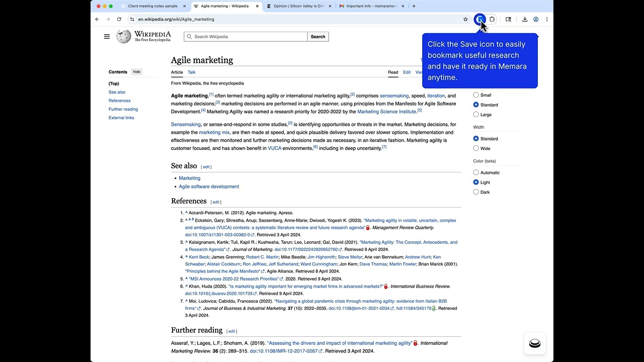Select the Large text size option
The width and height of the screenshot is (644, 362).
point(476,115)
